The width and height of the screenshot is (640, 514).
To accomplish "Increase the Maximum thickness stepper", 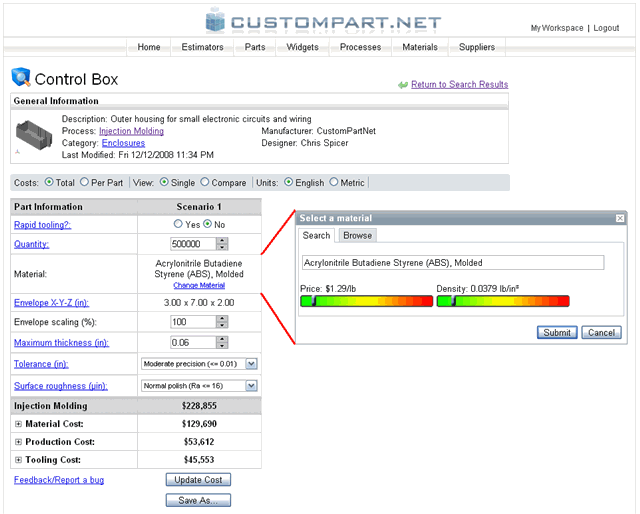I will [x=222, y=339].
